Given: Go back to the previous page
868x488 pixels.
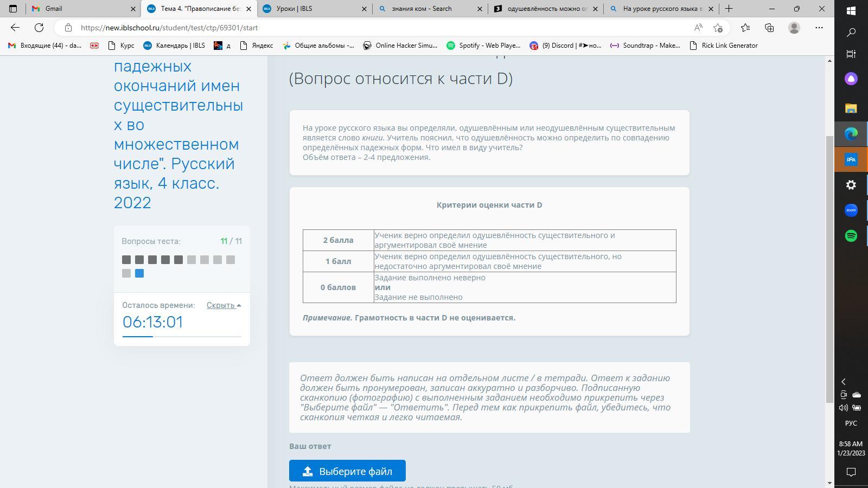Looking at the screenshot, I should coord(15,28).
